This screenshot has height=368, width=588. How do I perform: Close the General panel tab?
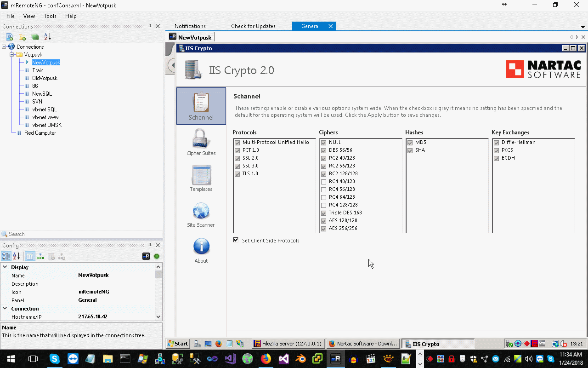point(330,26)
